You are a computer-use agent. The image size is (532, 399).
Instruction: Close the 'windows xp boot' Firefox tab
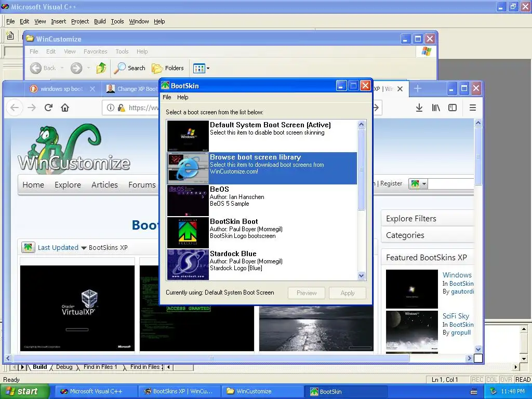[x=92, y=89]
